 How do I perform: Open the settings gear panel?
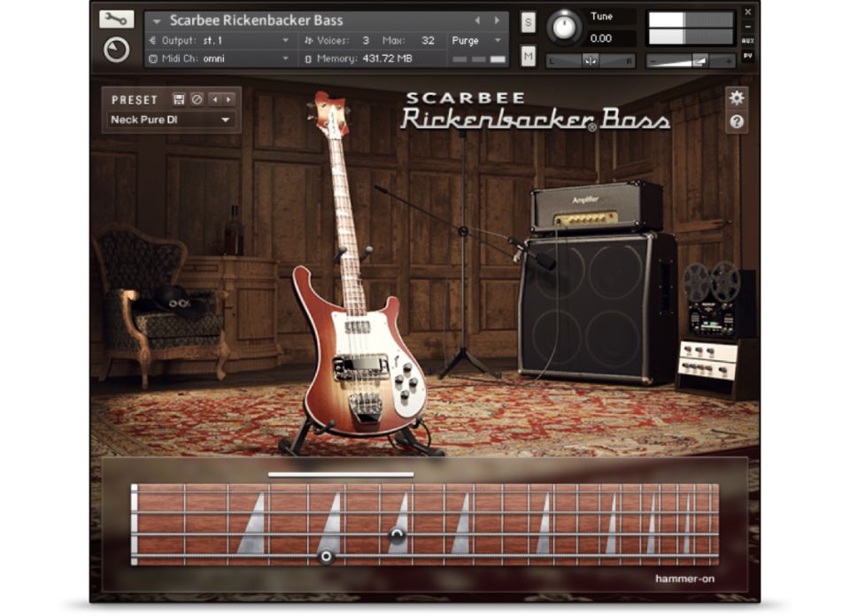(x=736, y=97)
